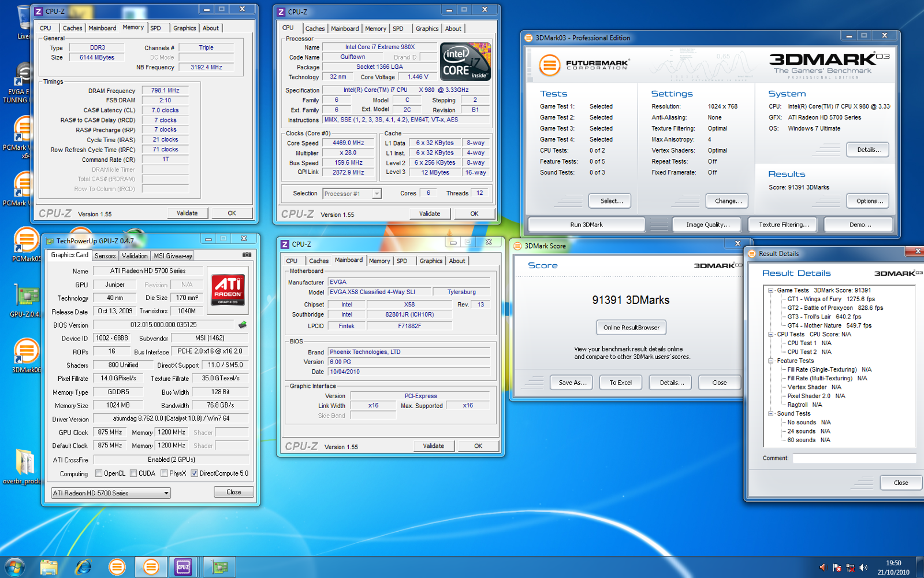Open the overbr_produ folder on desktop

point(23,466)
